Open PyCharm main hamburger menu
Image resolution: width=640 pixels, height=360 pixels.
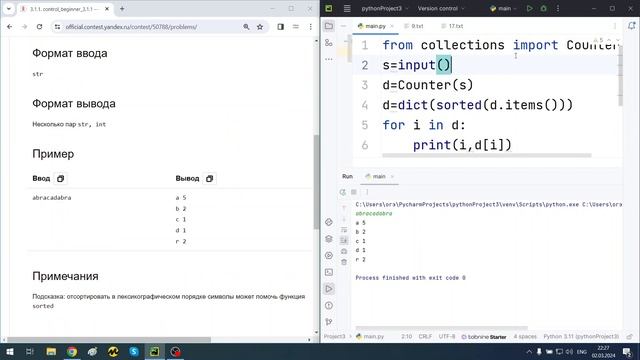coord(347,8)
